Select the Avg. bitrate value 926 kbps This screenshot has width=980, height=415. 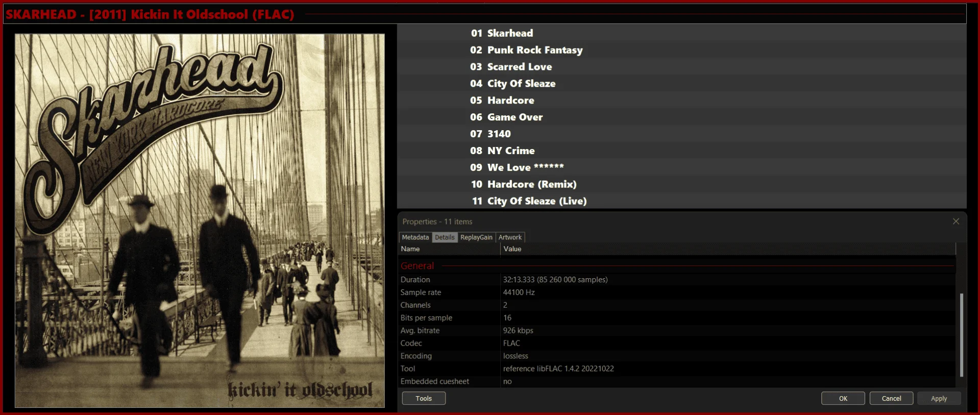tap(518, 331)
